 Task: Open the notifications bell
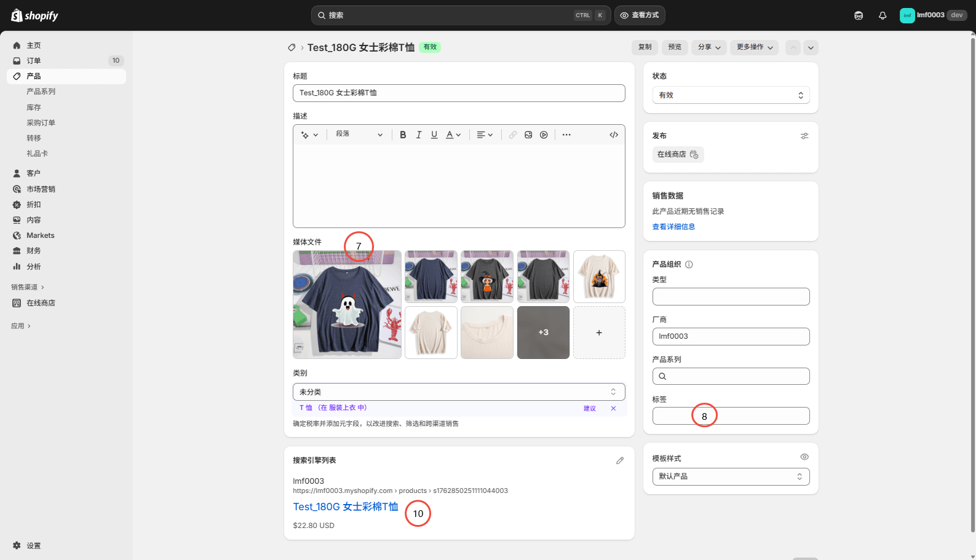pos(883,15)
